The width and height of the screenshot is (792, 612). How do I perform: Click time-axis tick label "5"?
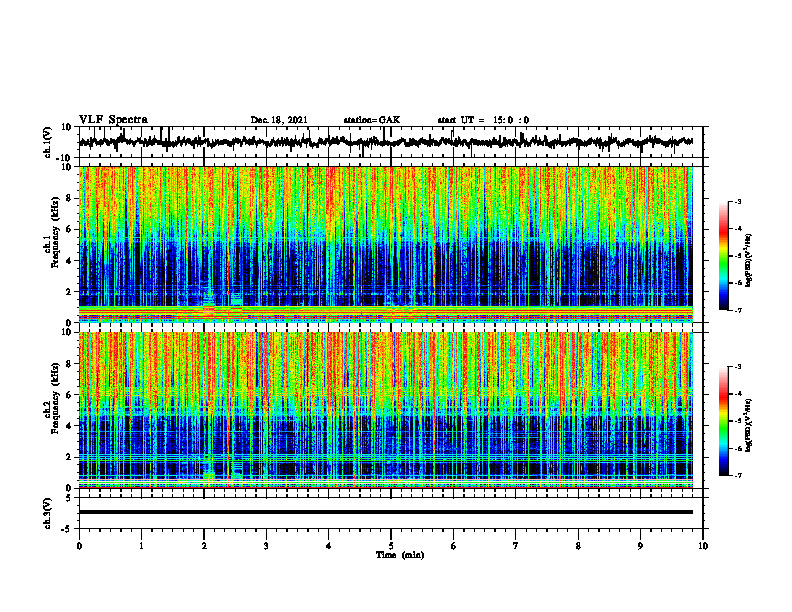tap(391, 546)
